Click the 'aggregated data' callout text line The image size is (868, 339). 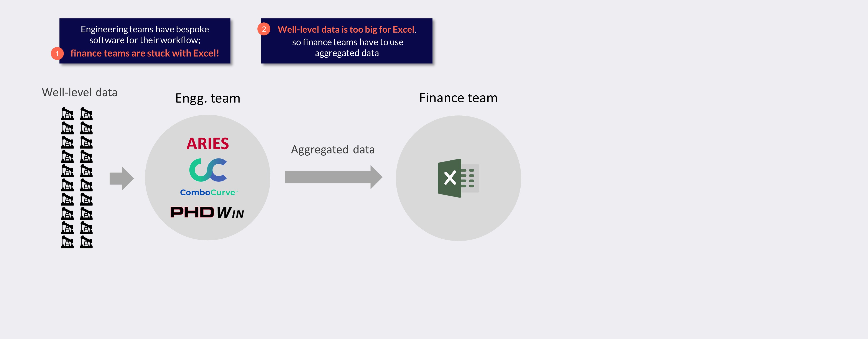coord(347,53)
